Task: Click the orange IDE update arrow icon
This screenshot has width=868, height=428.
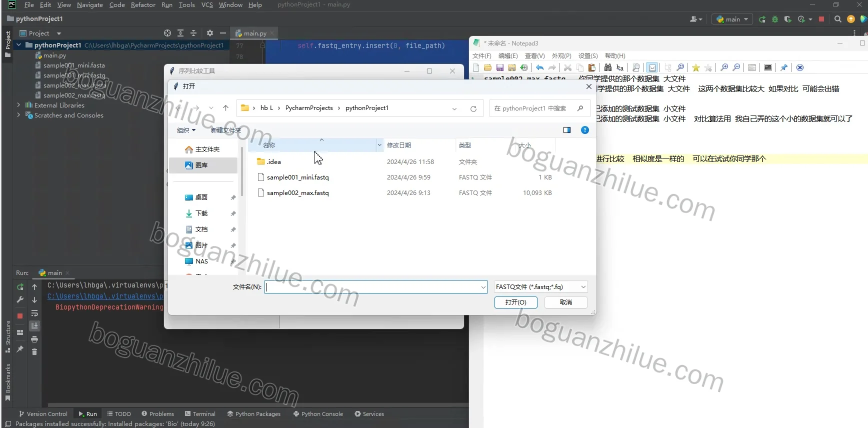Action: coord(850,19)
